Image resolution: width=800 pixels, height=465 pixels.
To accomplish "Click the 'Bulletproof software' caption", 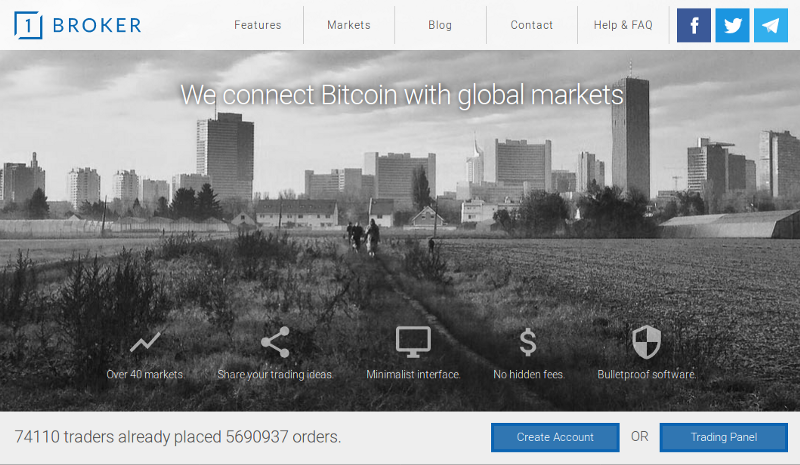I will click(647, 374).
